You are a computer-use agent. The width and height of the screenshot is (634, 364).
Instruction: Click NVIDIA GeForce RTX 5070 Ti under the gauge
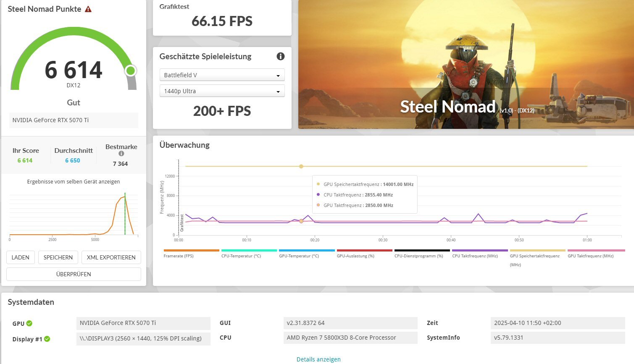pyautogui.click(x=74, y=120)
